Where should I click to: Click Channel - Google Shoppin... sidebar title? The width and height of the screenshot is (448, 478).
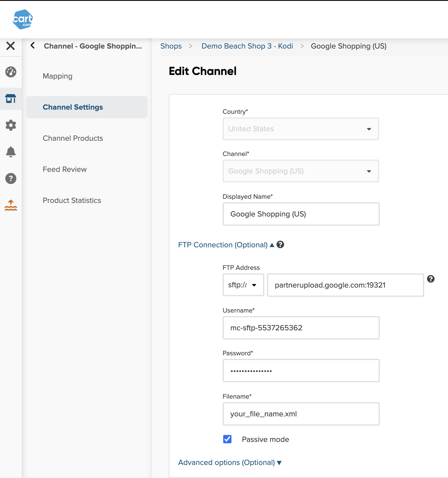pyautogui.click(x=93, y=46)
